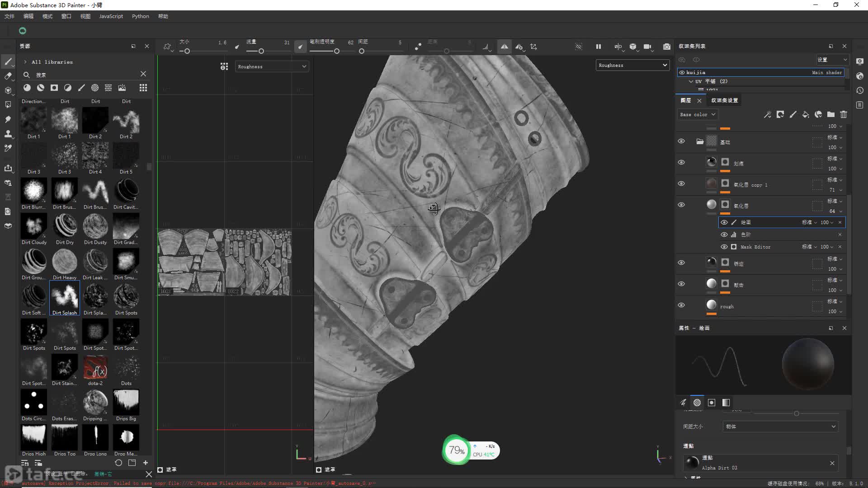Pause engine computations with pause button
Image resolution: width=868 pixels, height=488 pixels.
coord(599,47)
